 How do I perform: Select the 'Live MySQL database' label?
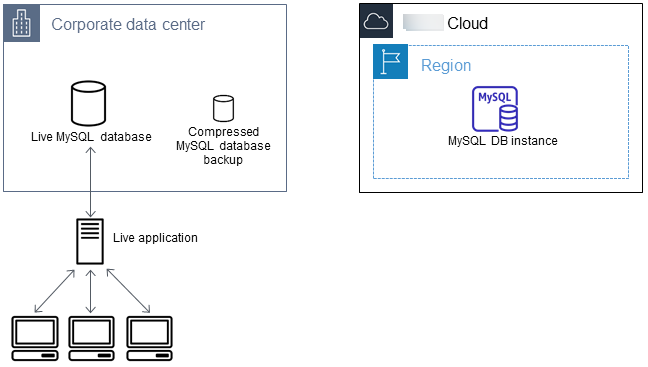click(x=91, y=137)
